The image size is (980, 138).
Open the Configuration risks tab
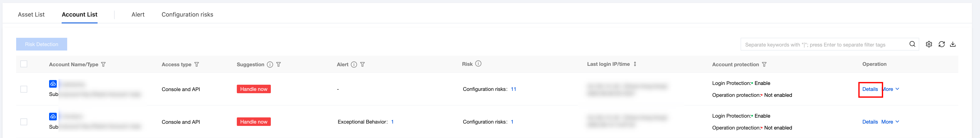click(x=187, y=14)
